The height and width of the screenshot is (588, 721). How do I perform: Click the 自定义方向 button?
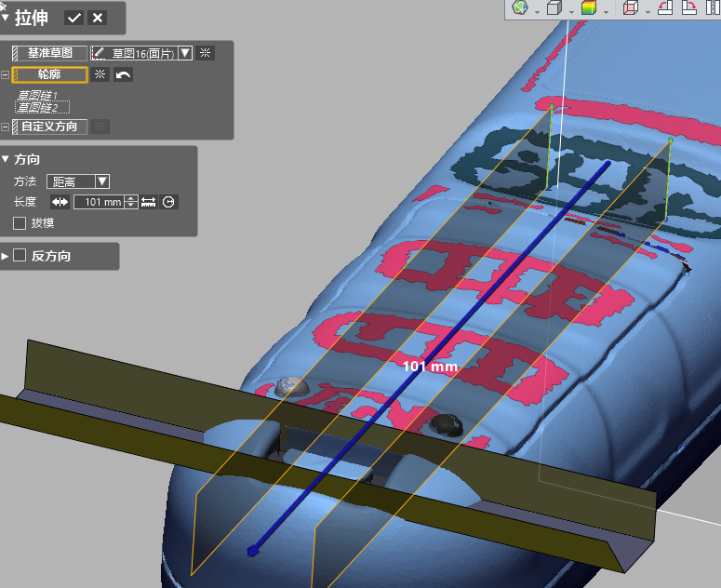click(49, 127)
